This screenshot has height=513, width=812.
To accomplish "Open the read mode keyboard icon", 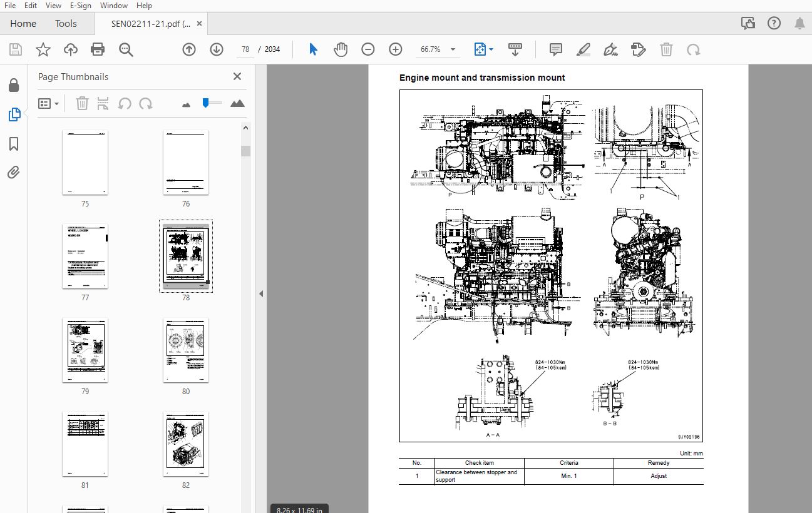I will [515, 49].
